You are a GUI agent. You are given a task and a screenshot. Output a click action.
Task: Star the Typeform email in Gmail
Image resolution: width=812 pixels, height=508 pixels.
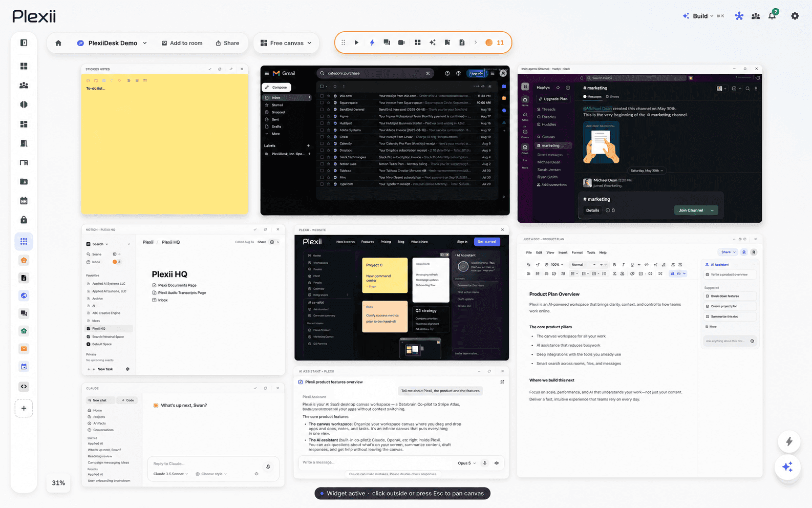point(329,184)
